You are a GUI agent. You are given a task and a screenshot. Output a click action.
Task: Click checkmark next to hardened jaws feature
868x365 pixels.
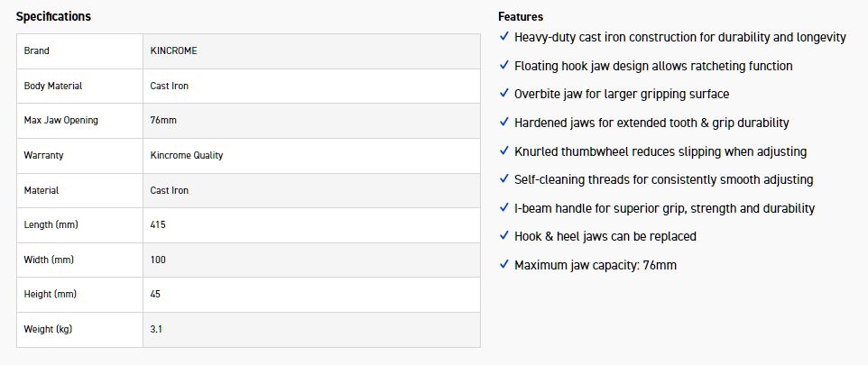(503, 123)
